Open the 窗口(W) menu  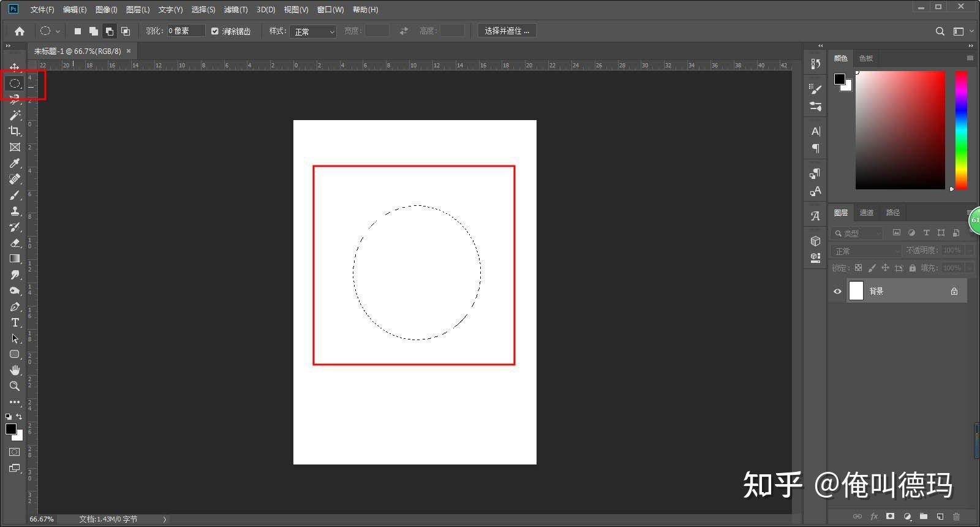tap(331, 10)
